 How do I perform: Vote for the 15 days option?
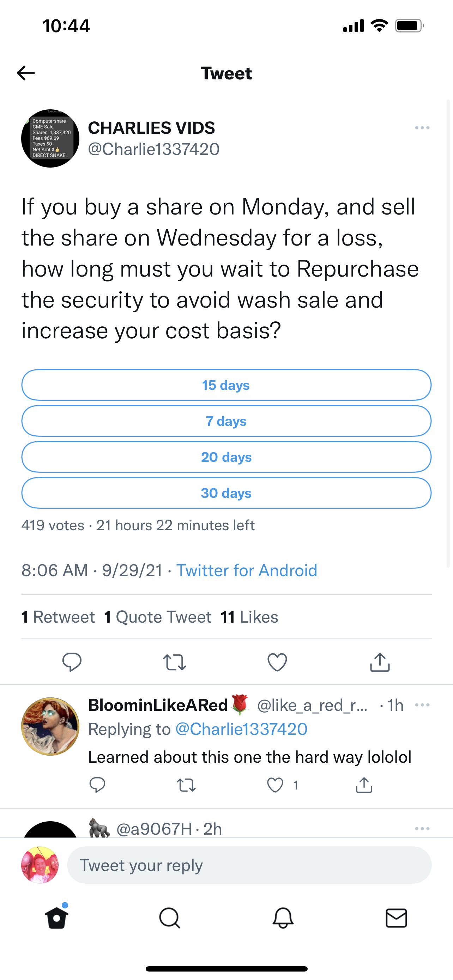pos(226,385)
